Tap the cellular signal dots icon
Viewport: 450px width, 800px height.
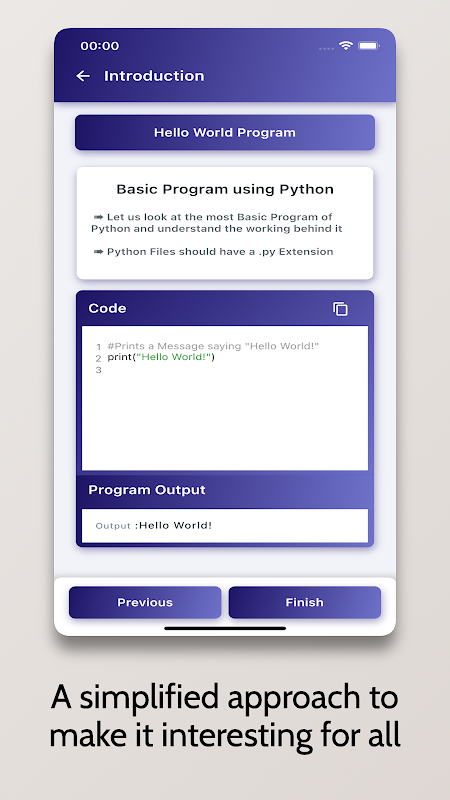click(x=327, y=48)
